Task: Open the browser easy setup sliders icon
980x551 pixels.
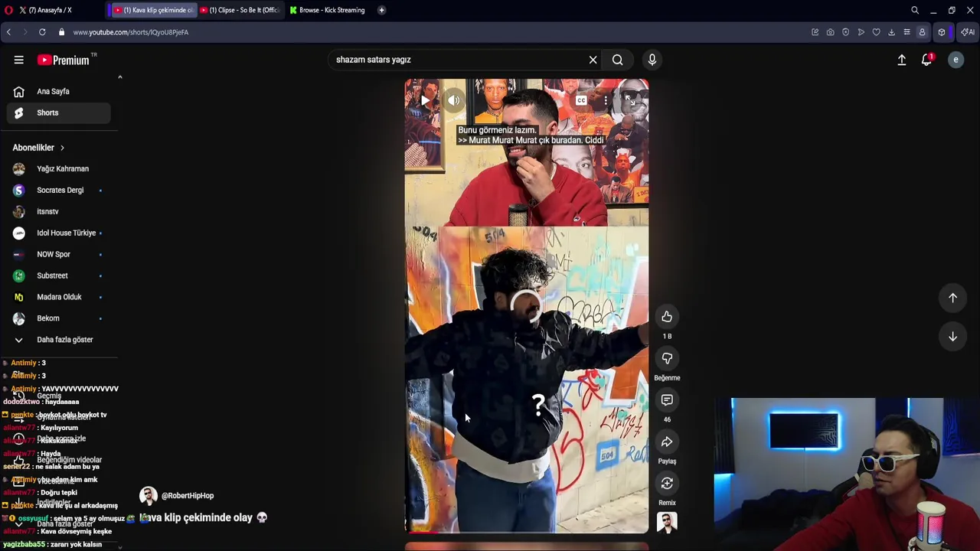Action: click(x=906, y=32)
